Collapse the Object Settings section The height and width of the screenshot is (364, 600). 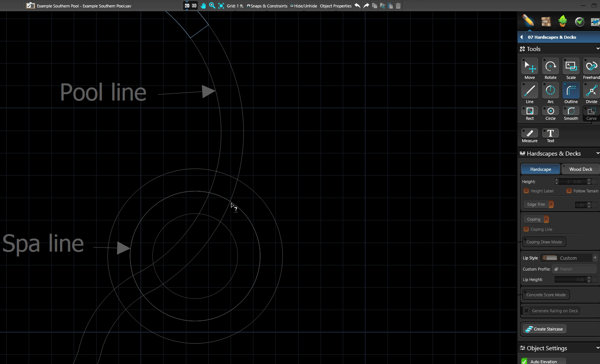597,348
